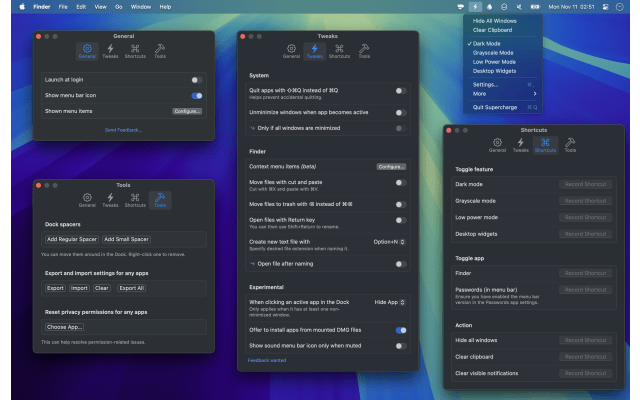Viewport: 640px width, 400px height.
Task: Record shortcut for Grayscale mode
Action: 585,201
